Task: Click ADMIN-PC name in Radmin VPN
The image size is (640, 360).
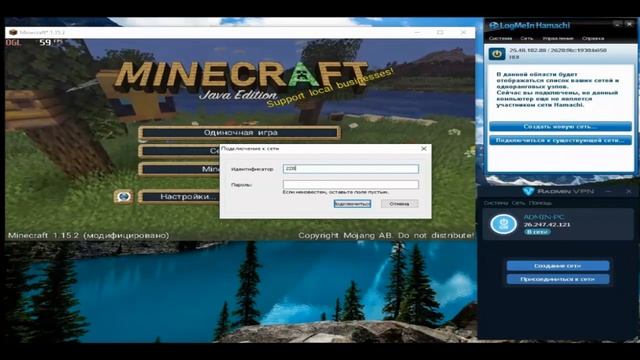Action: [544, 217]
